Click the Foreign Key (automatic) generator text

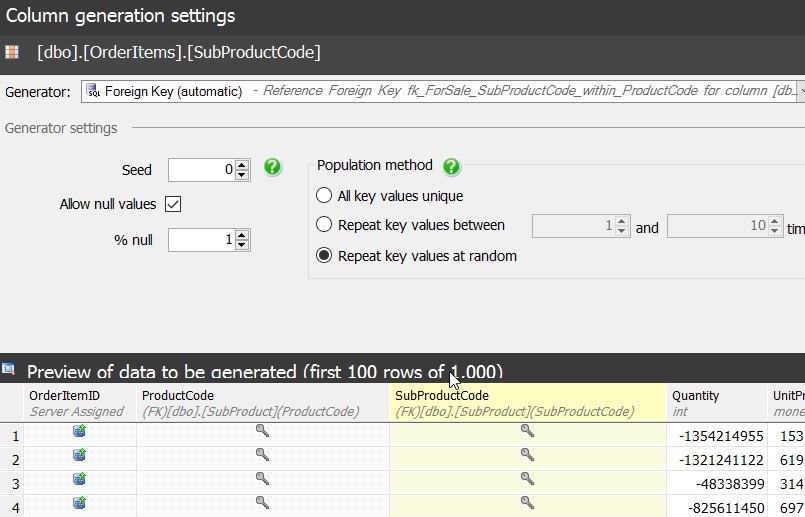pyautogui.click(x=174, y=91)
